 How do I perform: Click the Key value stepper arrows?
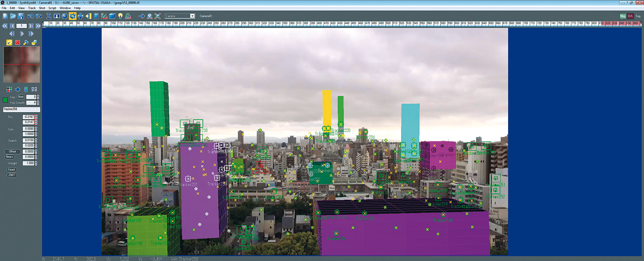pos(38,97)
